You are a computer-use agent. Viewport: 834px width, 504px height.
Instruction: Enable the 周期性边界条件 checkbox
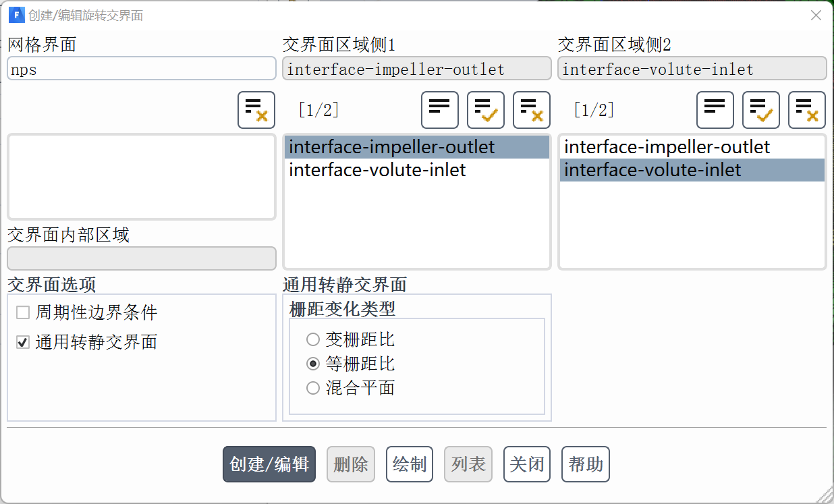[24, 313]
